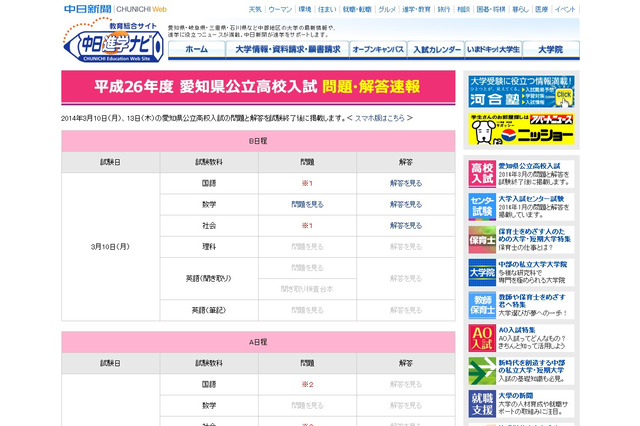Go to 旅行 in the top menu
Viewport: 640px width, 426px height.
click(x=444, y=9)
